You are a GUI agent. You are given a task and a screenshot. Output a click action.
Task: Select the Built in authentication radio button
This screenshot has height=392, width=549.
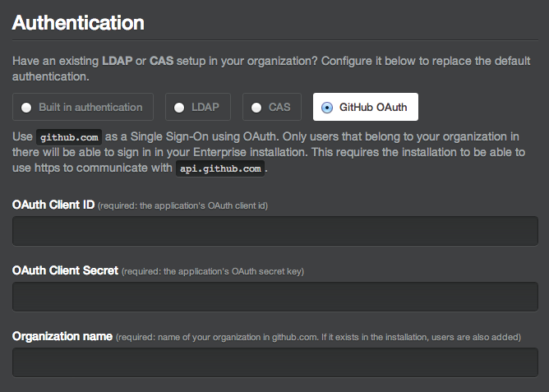(27, 107)
